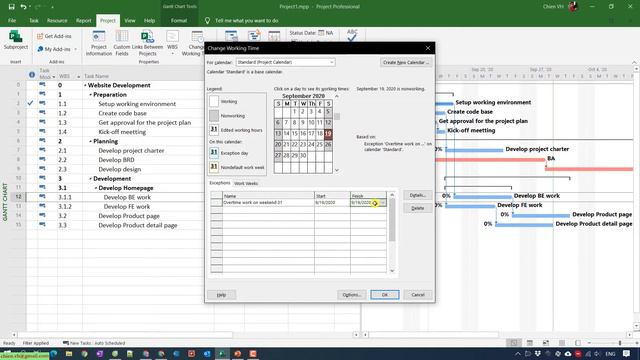
Task: Switch to the View ribbon tab
Action: click(x=130, y=20)
